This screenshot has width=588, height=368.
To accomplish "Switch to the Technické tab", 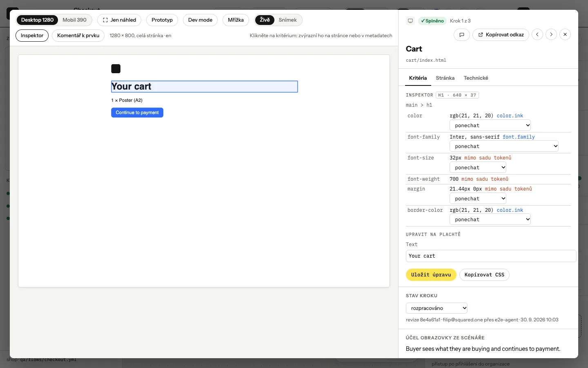I will click(476, 78).
